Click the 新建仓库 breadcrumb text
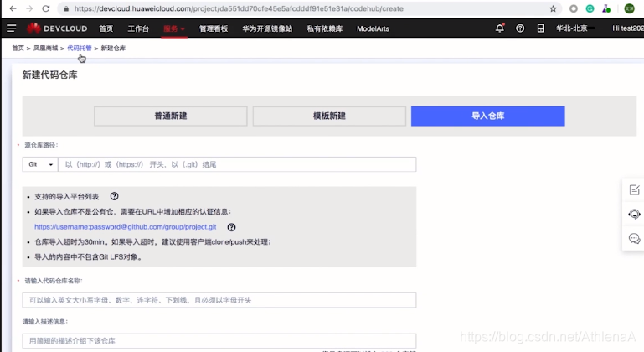Image resolution: width=644 pixels, height=352 pixels. [113, 48]
